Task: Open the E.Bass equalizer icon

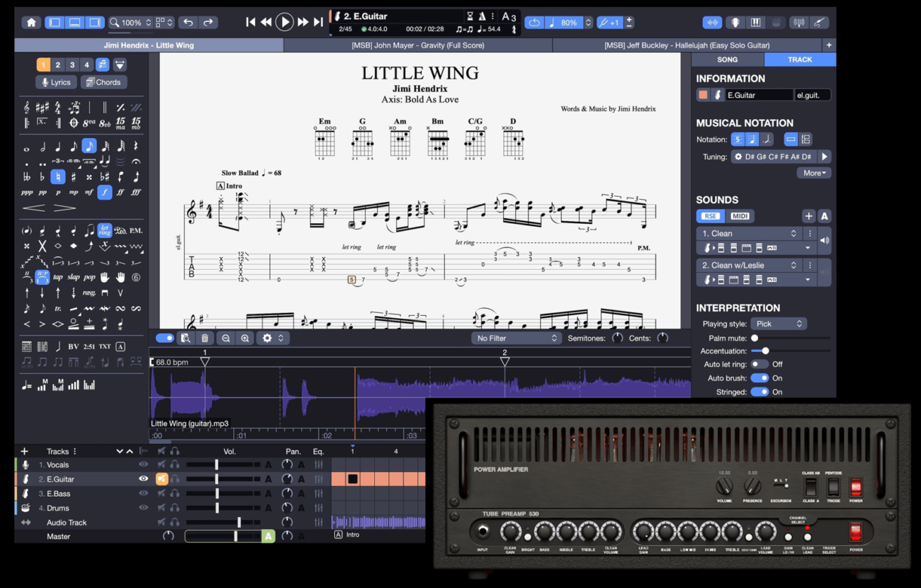Action: coord(319,494)
